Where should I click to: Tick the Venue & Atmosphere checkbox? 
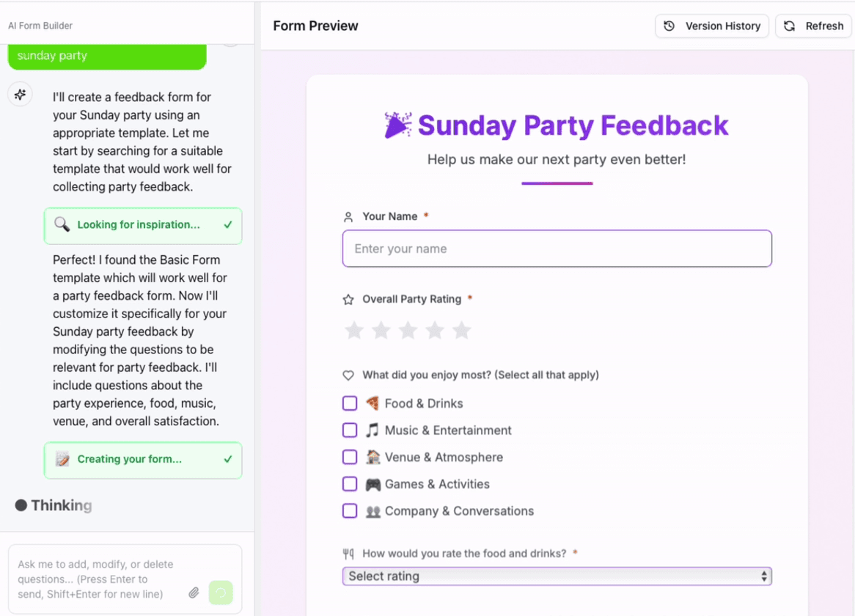350,458
